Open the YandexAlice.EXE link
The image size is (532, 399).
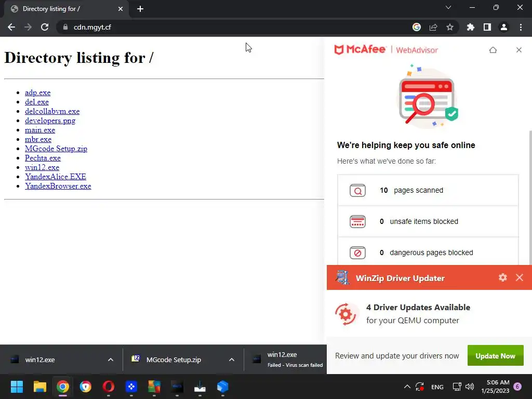coord(55,177)
